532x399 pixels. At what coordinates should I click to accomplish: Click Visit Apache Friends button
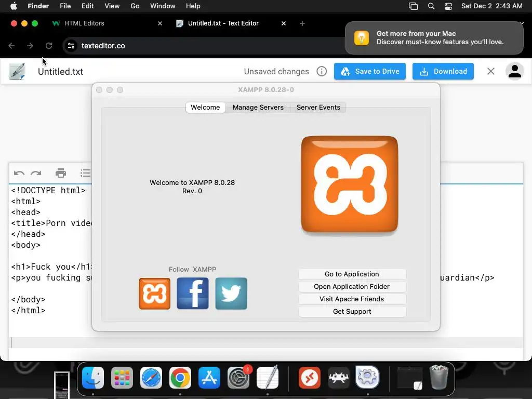click(x=352, y=299)
